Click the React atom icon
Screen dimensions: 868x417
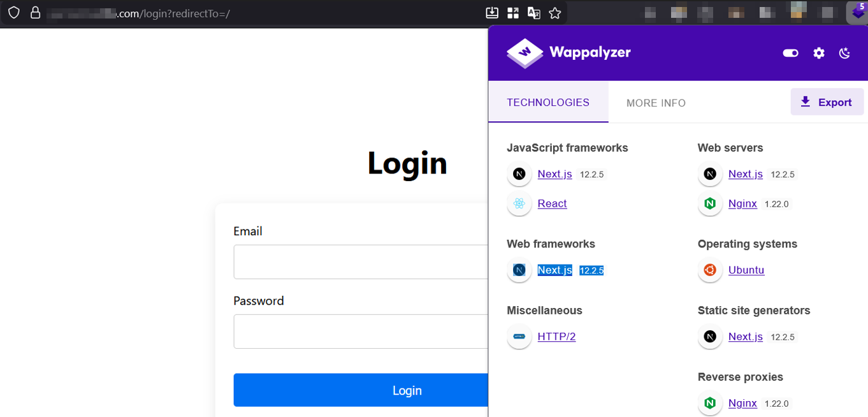click(x=519, y=204)
